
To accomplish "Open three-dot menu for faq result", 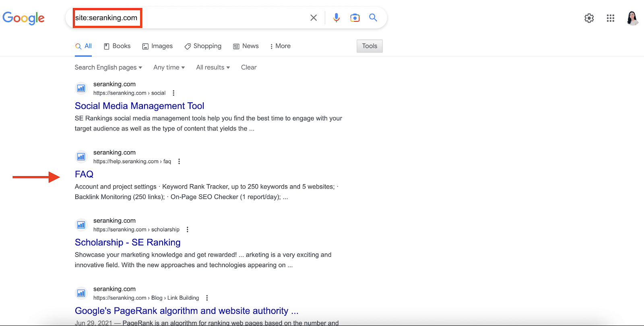I will [x=179, y=162].
